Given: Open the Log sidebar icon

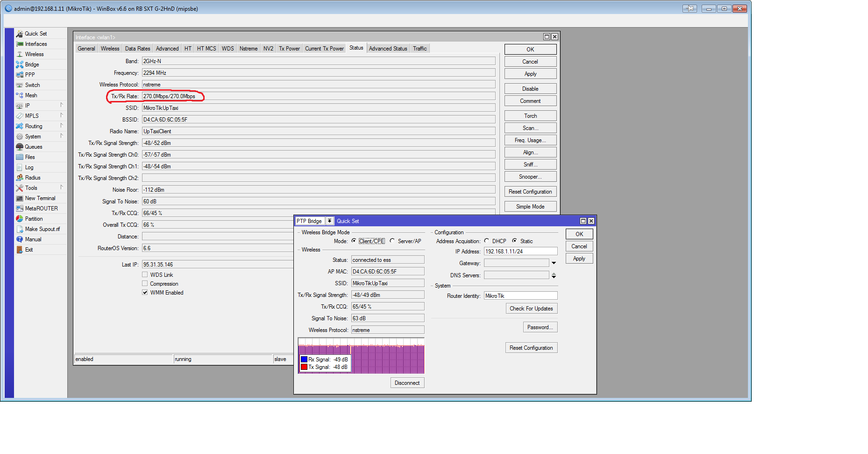Looking at the screenshot, I should [20, 167].
